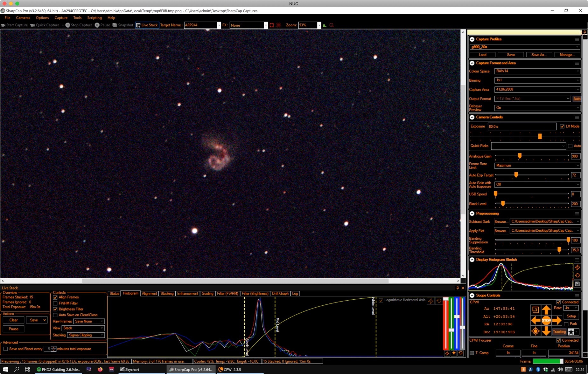
Task: Pin the Live Stack panel
Action: click(x=458, y=288)
